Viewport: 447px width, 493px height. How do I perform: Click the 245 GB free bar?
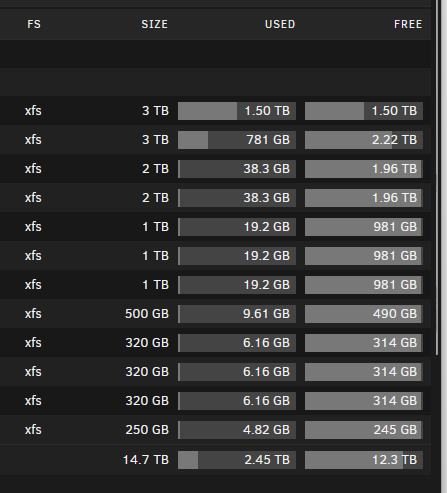(x=364, y=430)
